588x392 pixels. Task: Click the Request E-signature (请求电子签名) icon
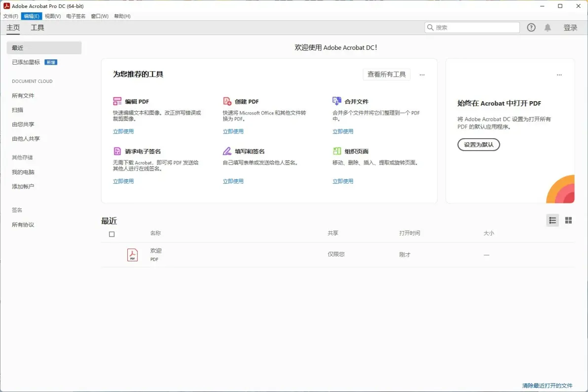(x=117, y=151)
